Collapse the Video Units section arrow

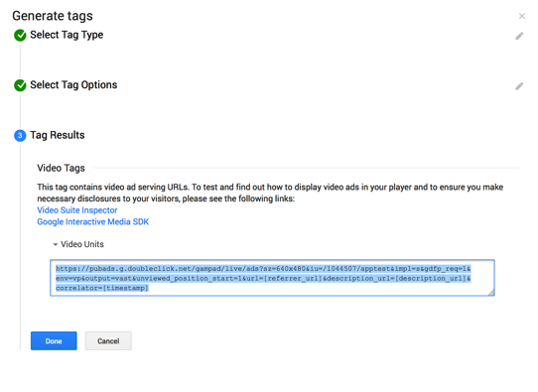point(56,244)
